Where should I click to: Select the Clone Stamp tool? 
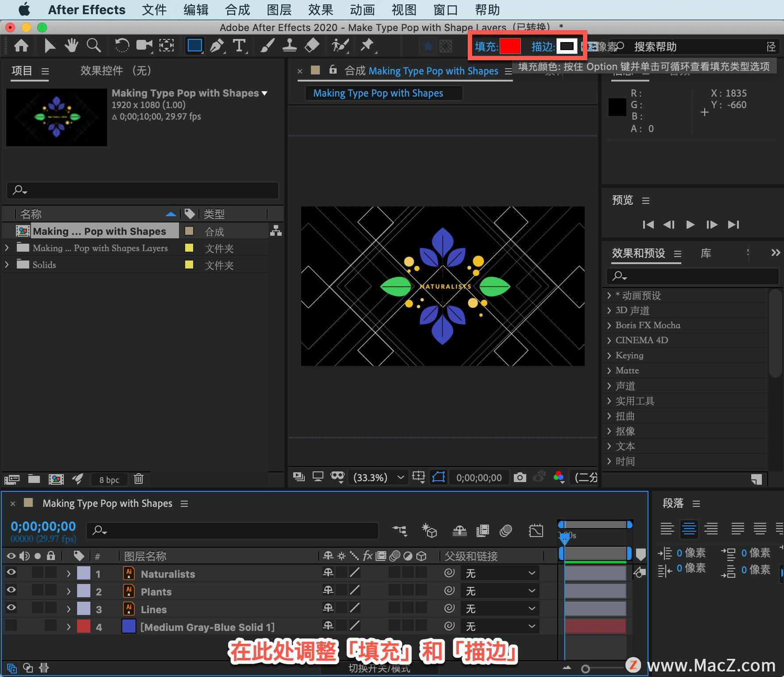click(x=290, y=46)
